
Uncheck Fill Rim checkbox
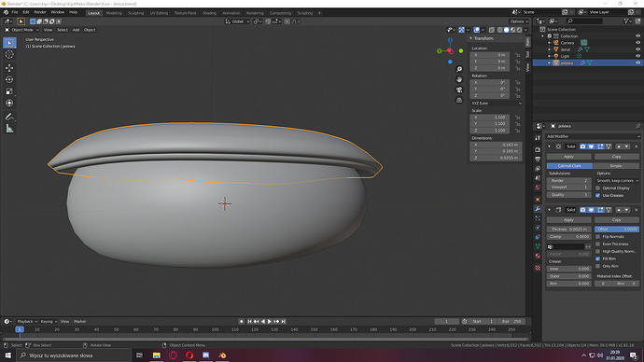(597, 259)
